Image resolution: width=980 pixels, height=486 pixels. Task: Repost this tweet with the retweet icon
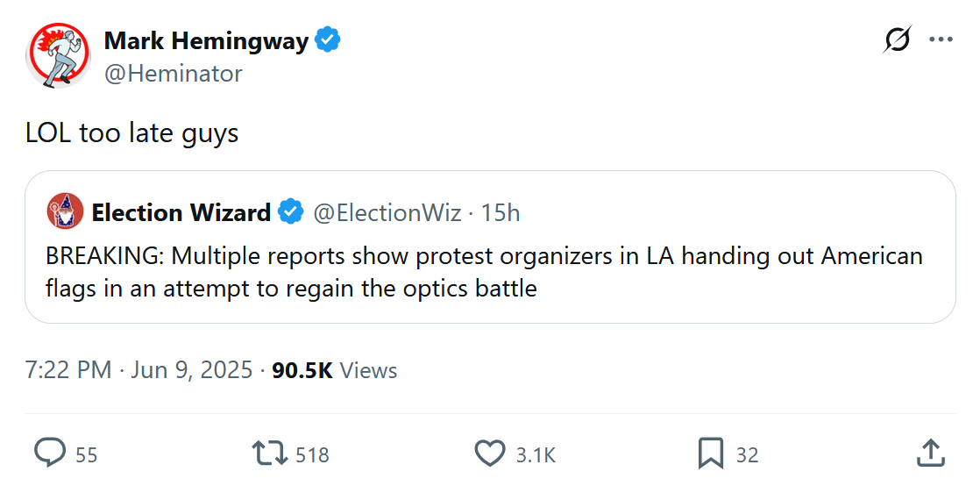267,454
